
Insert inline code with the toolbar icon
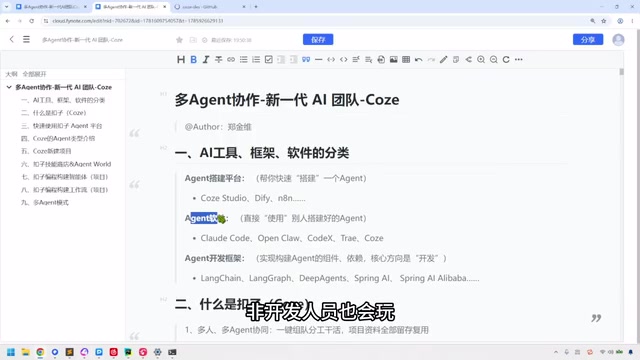coord(331,60)
